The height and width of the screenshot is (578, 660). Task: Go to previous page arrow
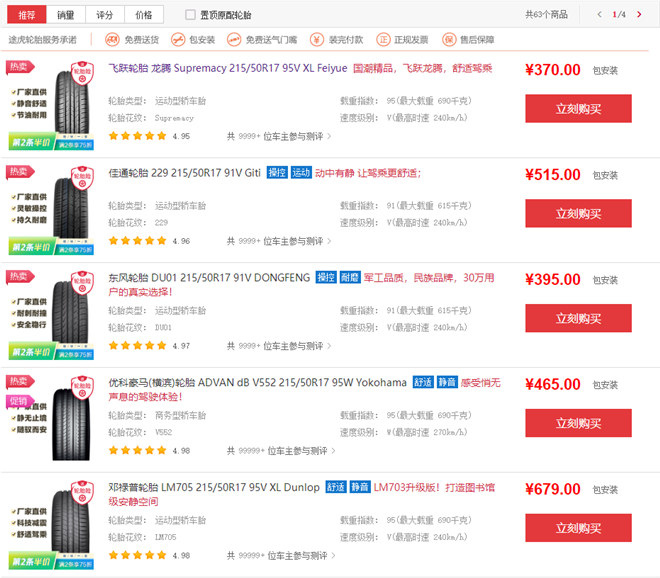599,15
